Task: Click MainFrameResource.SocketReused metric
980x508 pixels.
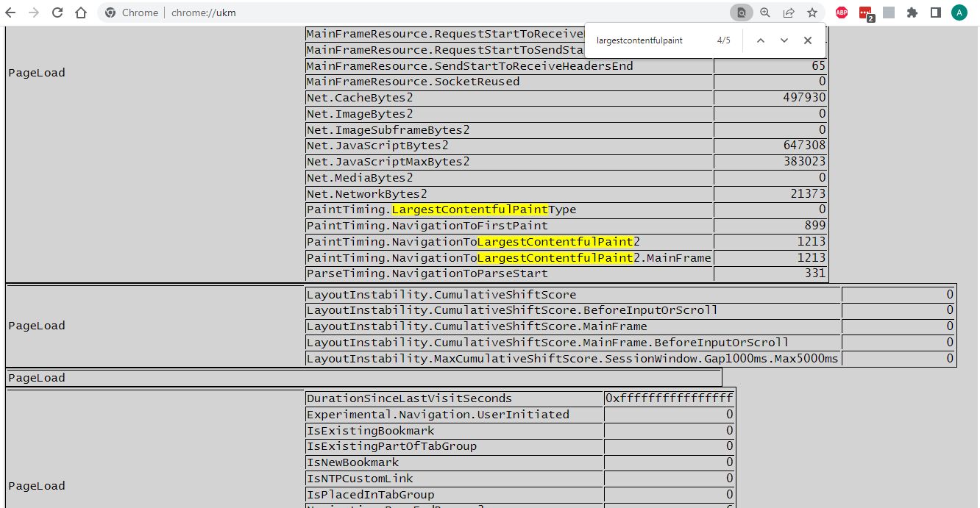Action: [413, 82]
